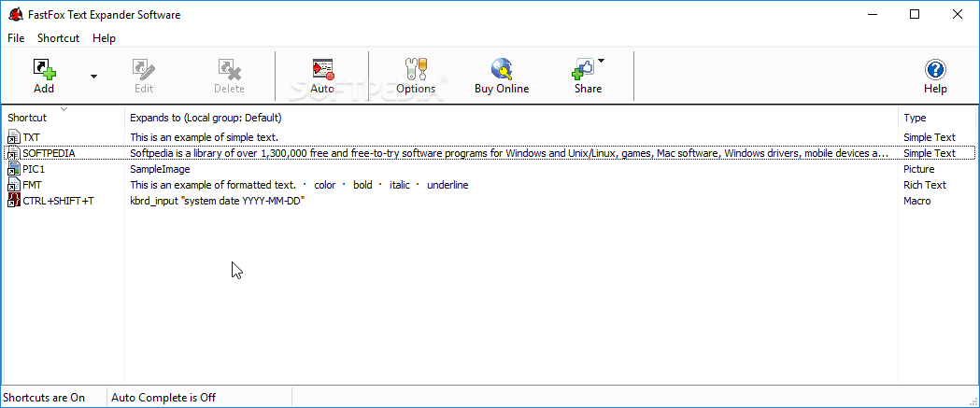Click the FastFox fox icon in title bar

tap(15, 14)
